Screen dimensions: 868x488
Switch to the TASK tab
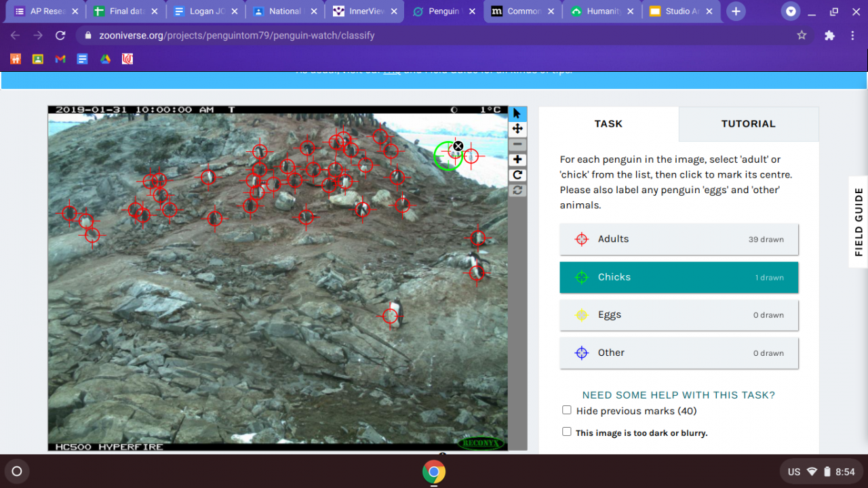pyautogui.click(x=608, y=123)
